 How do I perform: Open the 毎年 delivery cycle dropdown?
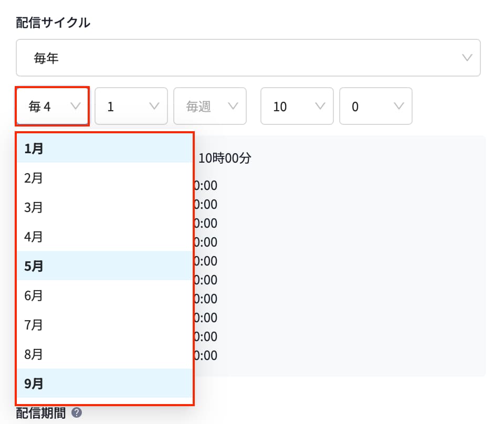tap(248, 58)
